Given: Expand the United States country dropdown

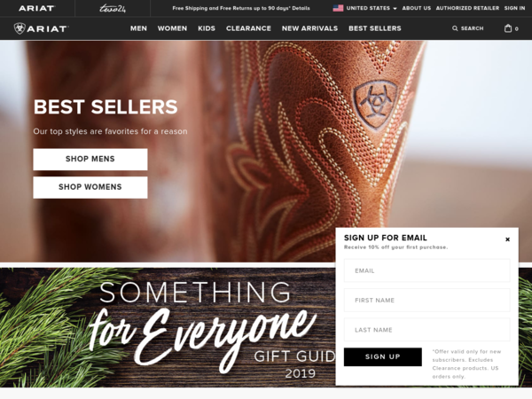Looking at the screenshot, I should click(x=371, y=8).
